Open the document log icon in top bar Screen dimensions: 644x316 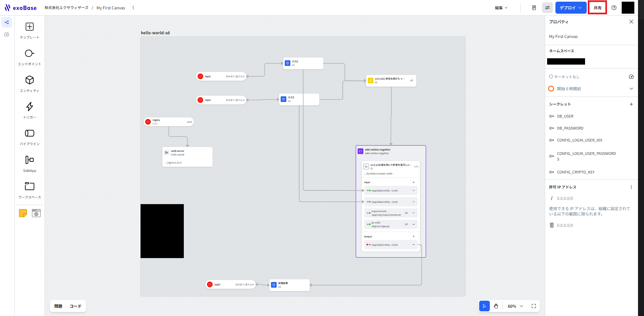534,8
